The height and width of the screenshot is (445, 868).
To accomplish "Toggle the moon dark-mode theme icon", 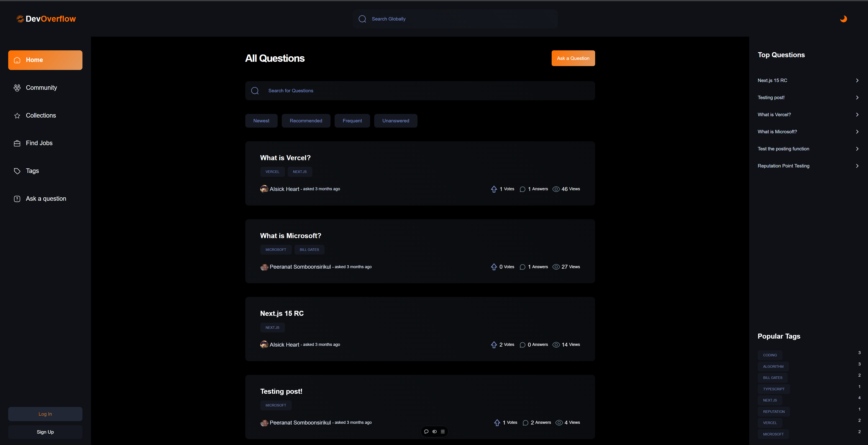I will (x=843, y=19).
